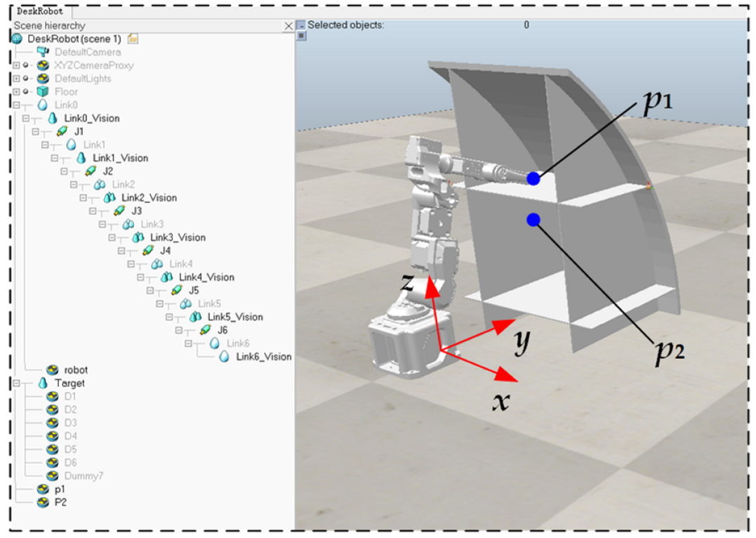This screenshot has height=538, width=756.
Task: Switch to the DeskRobot tab
Action: [40, 11]
